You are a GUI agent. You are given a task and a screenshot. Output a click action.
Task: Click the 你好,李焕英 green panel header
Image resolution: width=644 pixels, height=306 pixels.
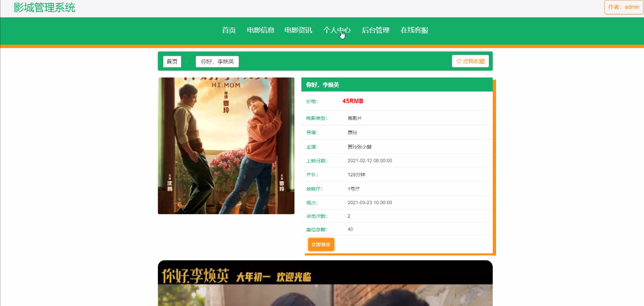coord(397,85)
